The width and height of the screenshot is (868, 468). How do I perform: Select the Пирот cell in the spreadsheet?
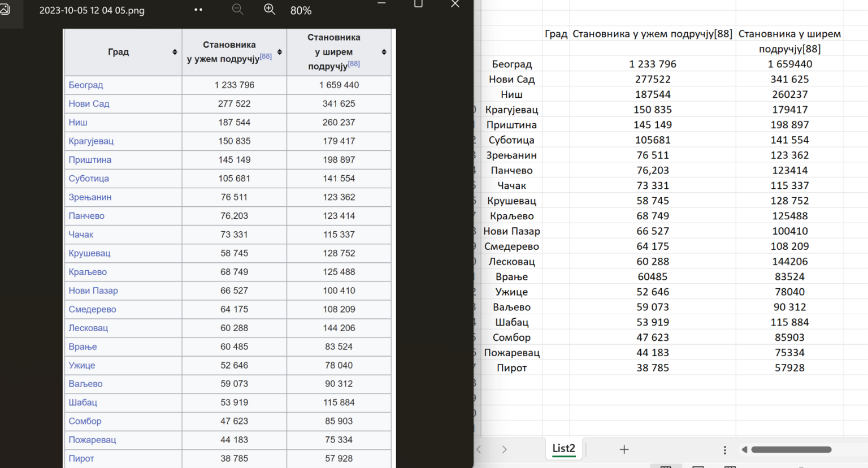(512, 368)
